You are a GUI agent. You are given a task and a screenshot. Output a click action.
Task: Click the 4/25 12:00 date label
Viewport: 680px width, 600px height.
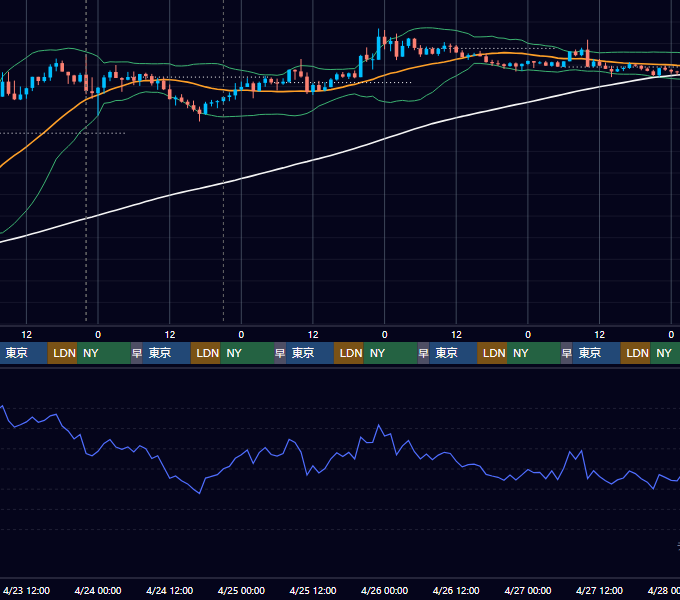point(313,590)
